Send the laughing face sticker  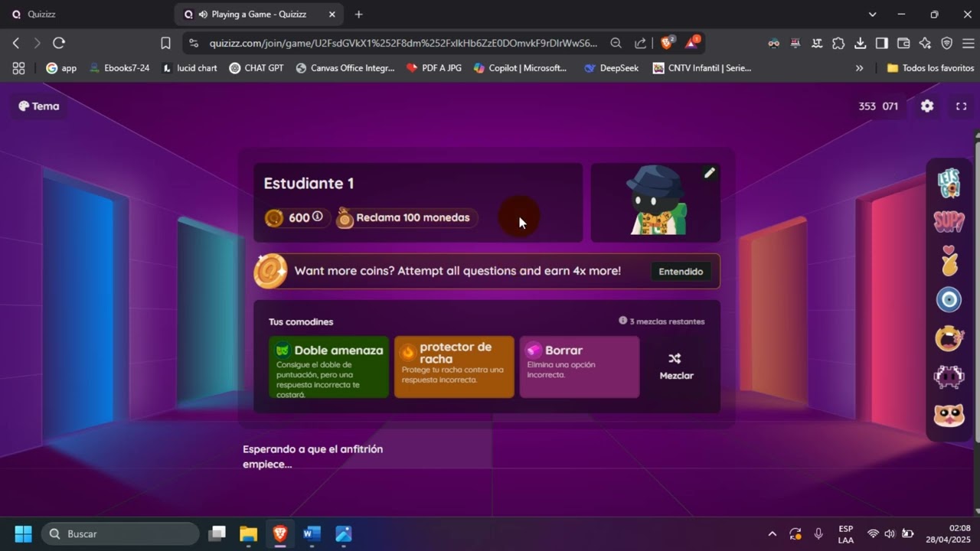(949, 338)
